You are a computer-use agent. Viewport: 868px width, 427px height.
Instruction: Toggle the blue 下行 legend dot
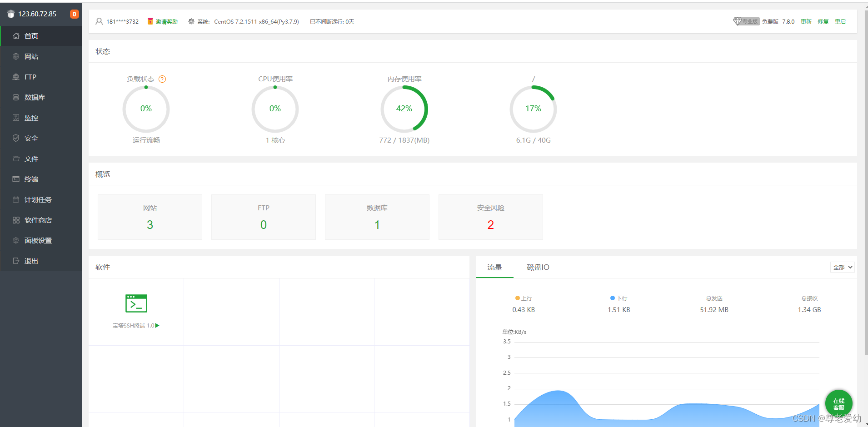613,298
